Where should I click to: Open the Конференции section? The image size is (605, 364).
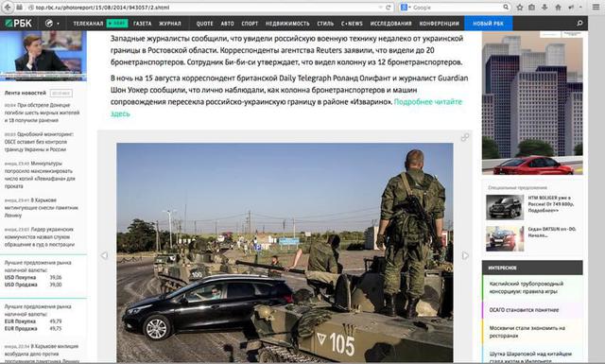[439, 24]
